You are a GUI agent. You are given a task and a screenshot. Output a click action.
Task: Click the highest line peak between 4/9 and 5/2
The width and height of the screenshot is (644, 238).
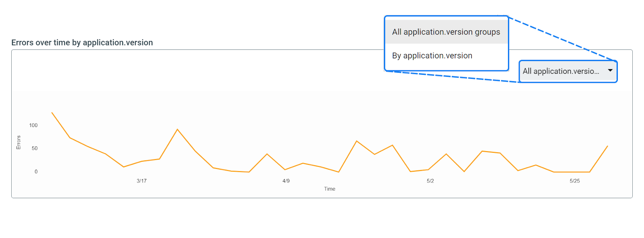point(357,141)
